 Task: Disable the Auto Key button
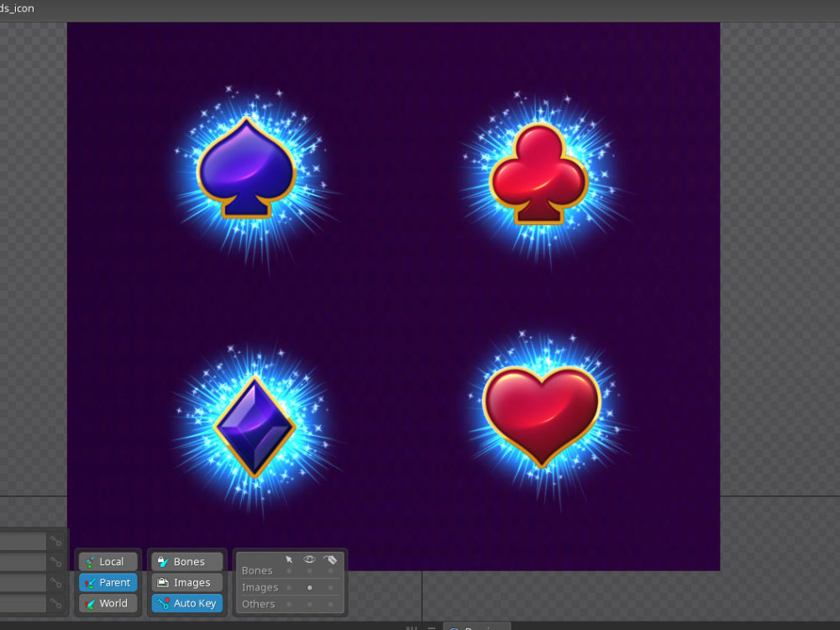tap(187, 603)
